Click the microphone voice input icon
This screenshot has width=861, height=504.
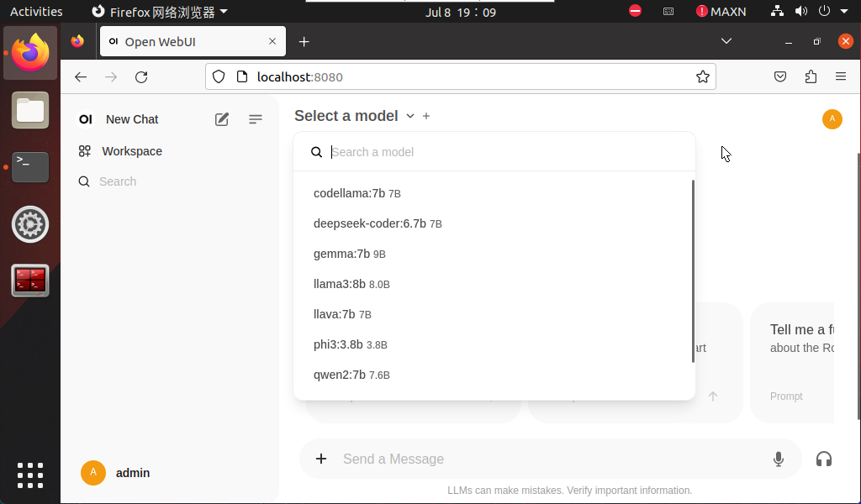point(779,459)
